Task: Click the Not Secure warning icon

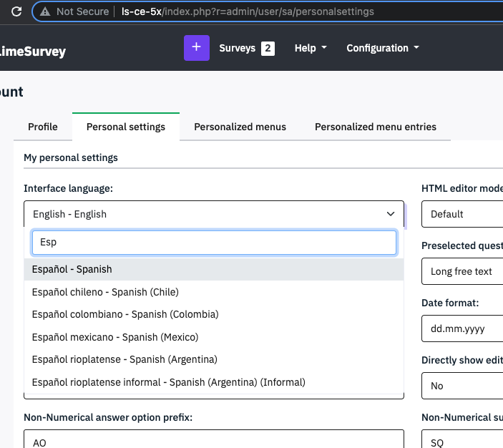Action: pyautogui.click(x=46, y=11)
